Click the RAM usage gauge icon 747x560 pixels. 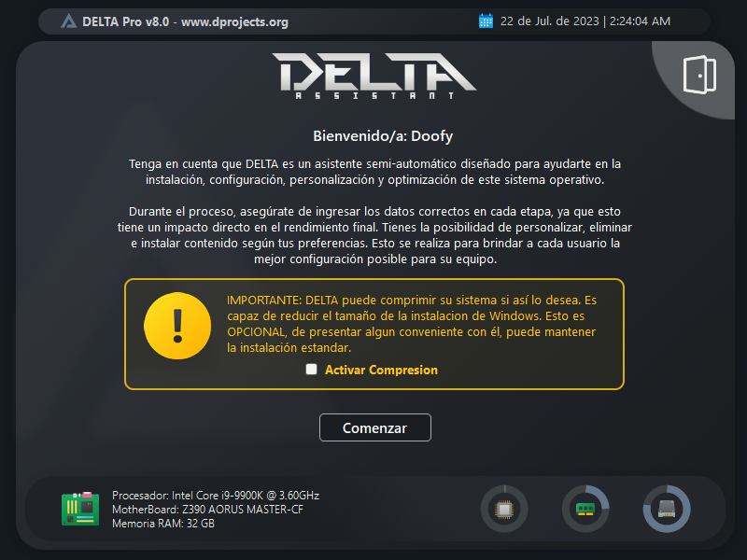click(585, 509)
